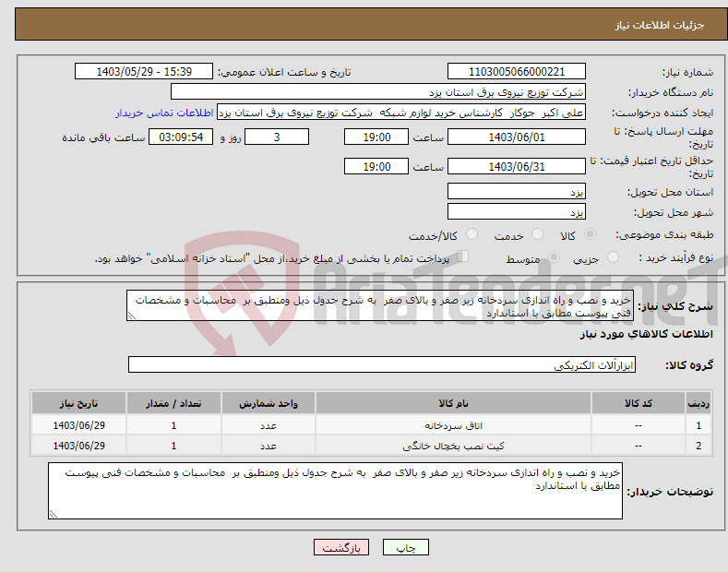This screenshot has height=572, width=728.
Task: Click the واحد شمارش column header
Action: click(269, 403)
